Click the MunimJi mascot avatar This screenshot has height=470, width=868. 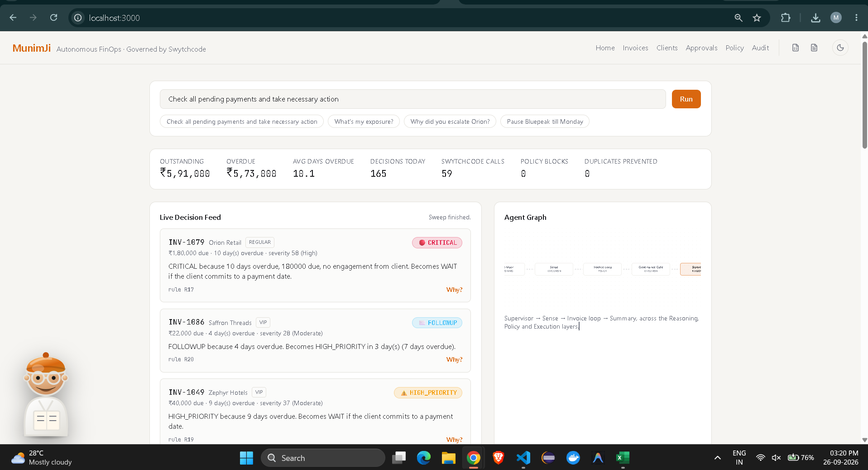coord(46,394)
